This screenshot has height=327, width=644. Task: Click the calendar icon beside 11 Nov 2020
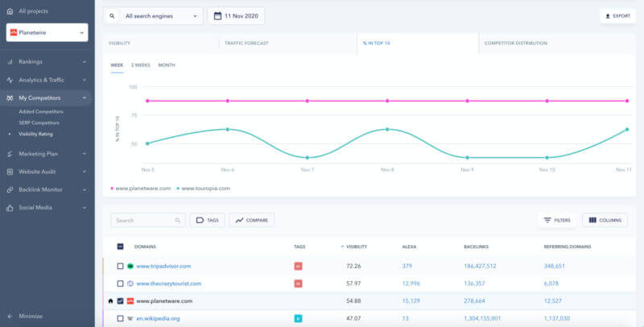coord(217,16)
